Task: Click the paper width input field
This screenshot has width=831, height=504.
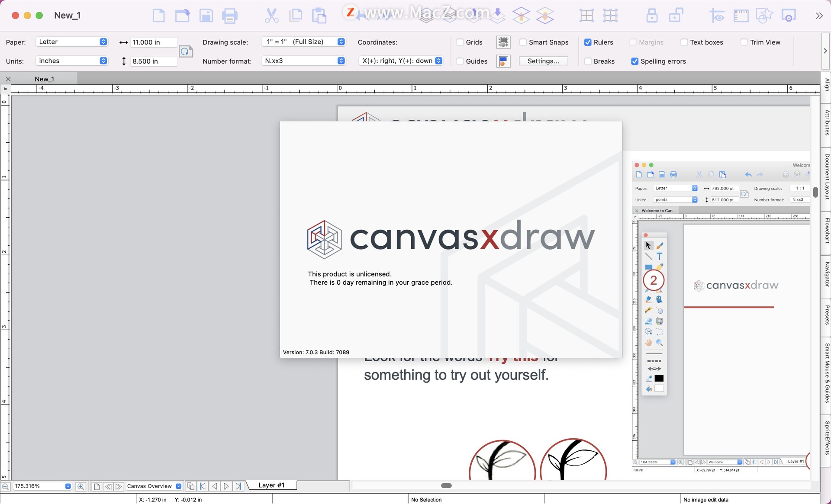Action: point(153,42)
